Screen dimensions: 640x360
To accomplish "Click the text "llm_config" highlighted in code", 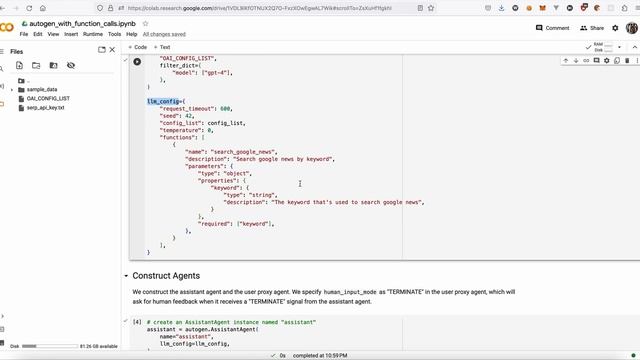I will [x=163, y=101].
